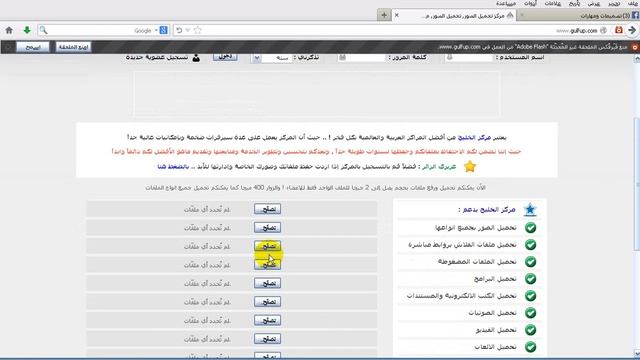Dismiss the Adobe Flash notification bar
Screen dimensions: 640x360
pyautogui.click(x=7, y=47)
